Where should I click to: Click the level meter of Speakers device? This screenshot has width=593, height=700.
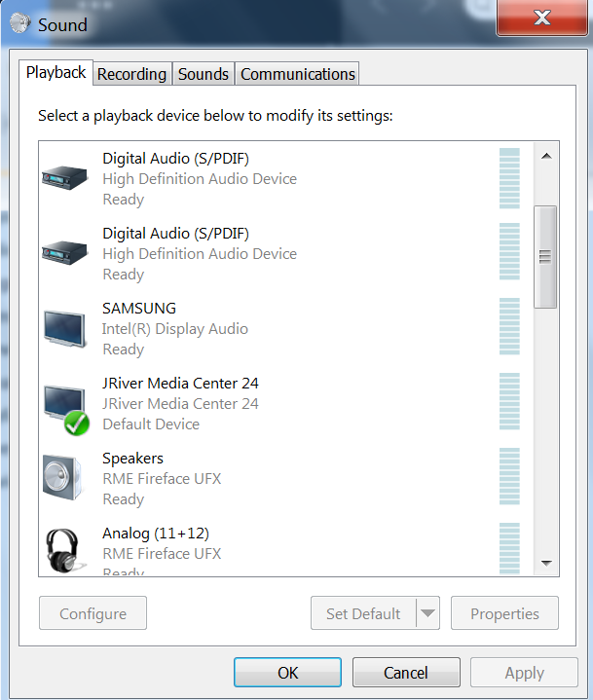(x=509, y=476)
